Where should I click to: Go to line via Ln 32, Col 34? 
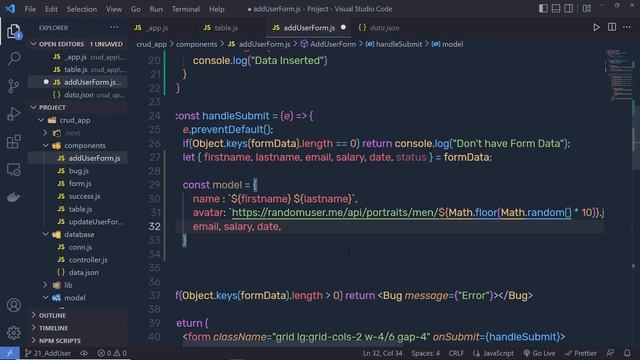pos(382,353)
